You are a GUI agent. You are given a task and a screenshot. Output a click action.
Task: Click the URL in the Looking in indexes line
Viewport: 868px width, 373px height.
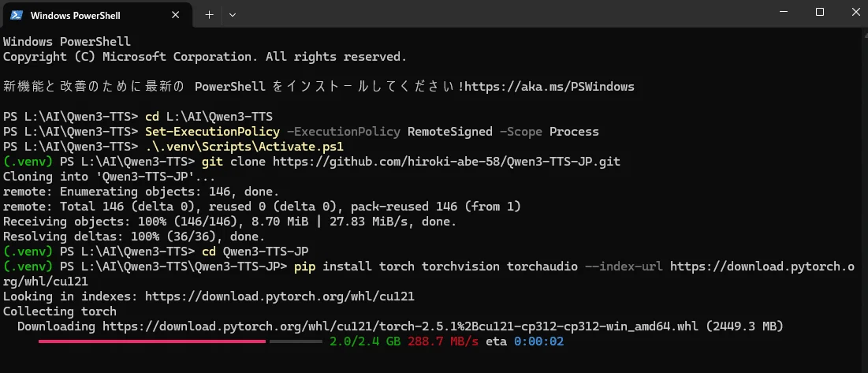(x=280, y=297)
